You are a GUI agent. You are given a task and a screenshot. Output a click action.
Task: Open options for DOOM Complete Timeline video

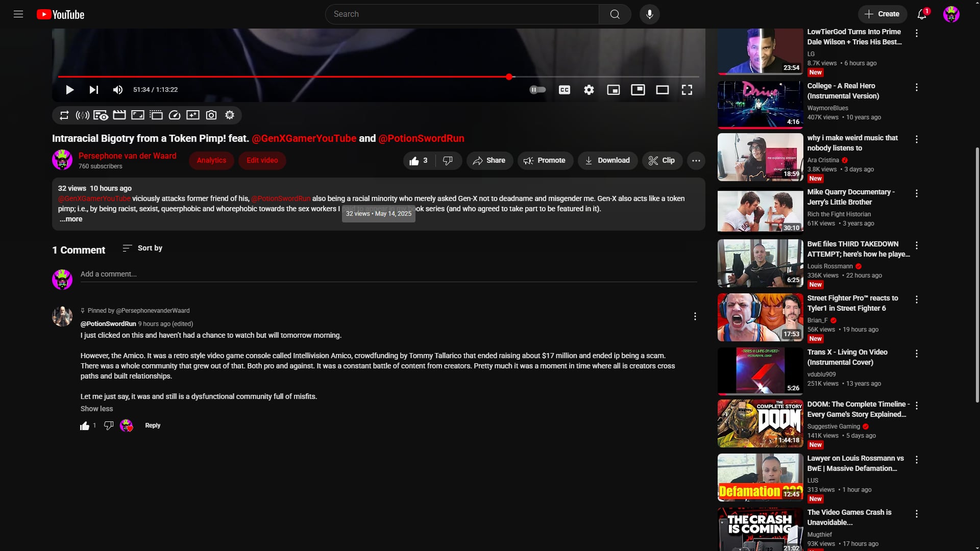point(917,406)
